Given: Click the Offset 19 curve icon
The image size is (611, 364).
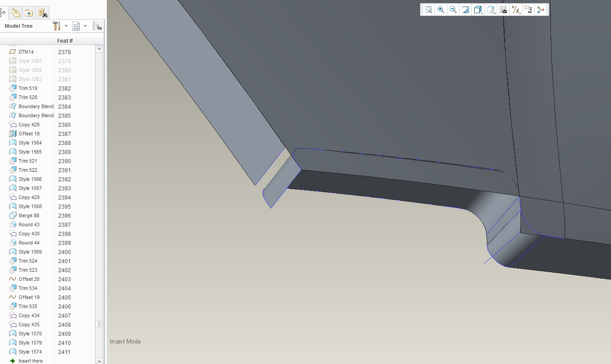Looking at the screenshot, I should click(x=13, y=297).
